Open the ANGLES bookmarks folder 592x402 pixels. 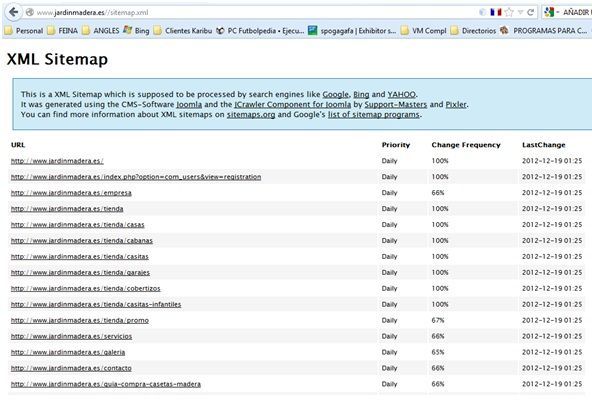point(101,31)
